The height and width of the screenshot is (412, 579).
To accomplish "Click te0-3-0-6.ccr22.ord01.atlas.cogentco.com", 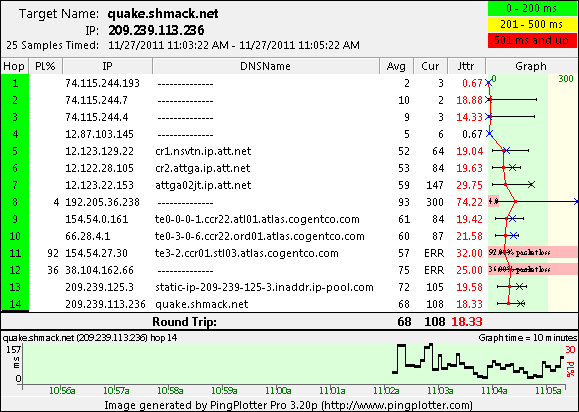I will pos(260,236).
